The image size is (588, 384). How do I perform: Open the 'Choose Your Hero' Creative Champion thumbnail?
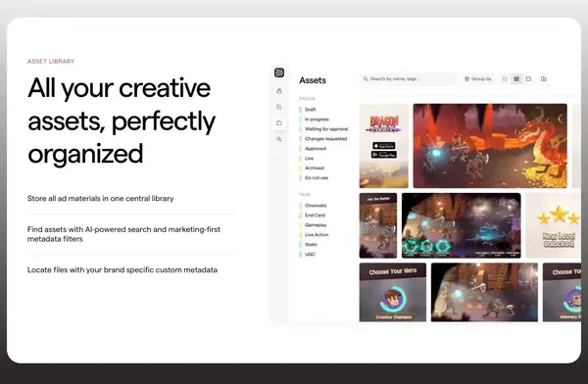393,292
